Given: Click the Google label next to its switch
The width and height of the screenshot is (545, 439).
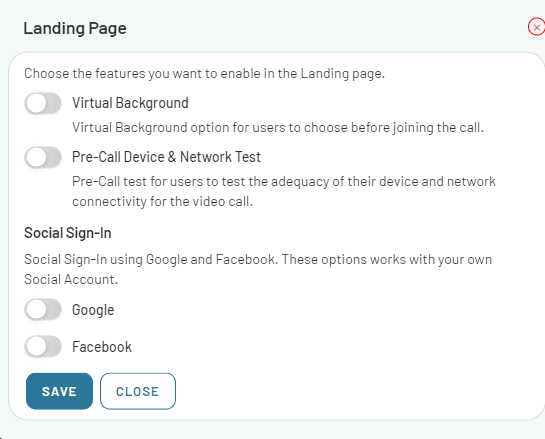Looking at the screenshot, I should pos(93,310).
